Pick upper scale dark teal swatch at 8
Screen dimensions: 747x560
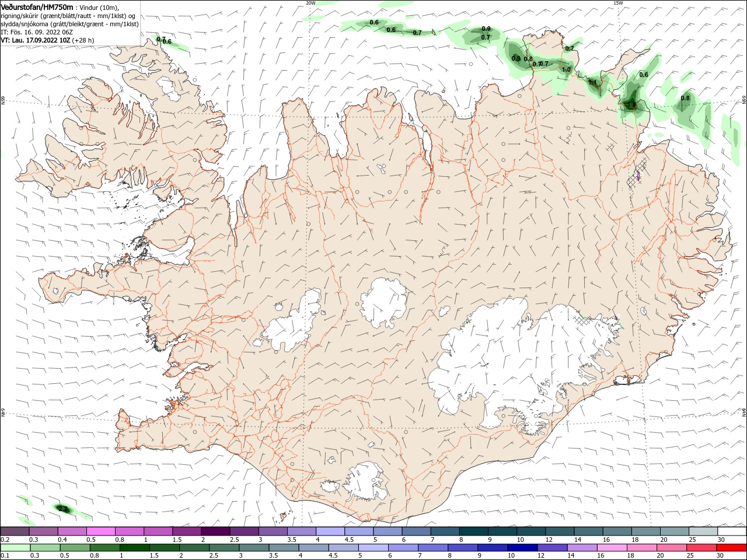(x=474, y=531)
